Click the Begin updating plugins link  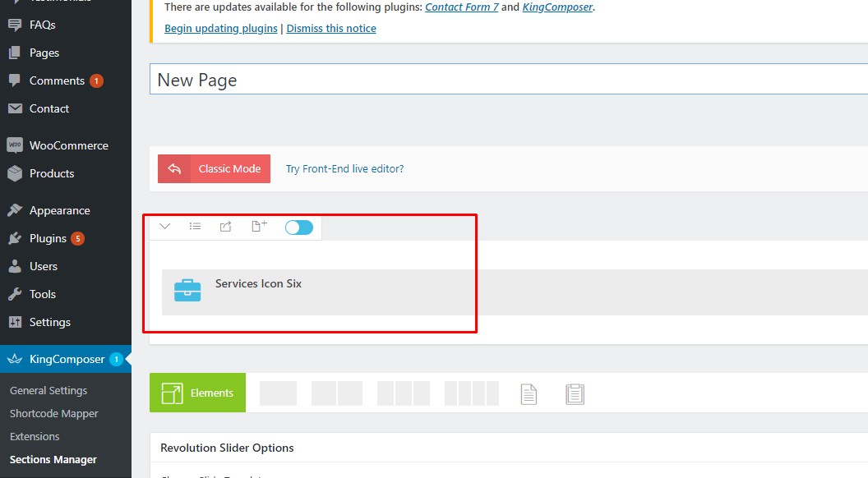pyautogui.click(x=221, y=28)
